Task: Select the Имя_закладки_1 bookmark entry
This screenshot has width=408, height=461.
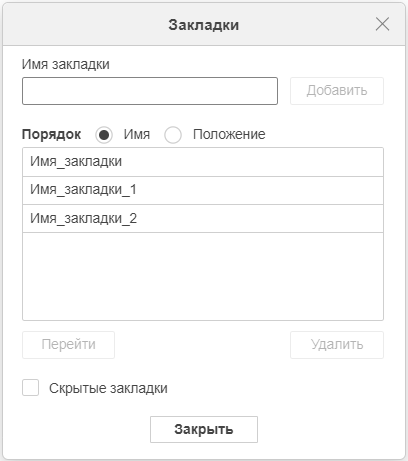Action: [203, 190]
